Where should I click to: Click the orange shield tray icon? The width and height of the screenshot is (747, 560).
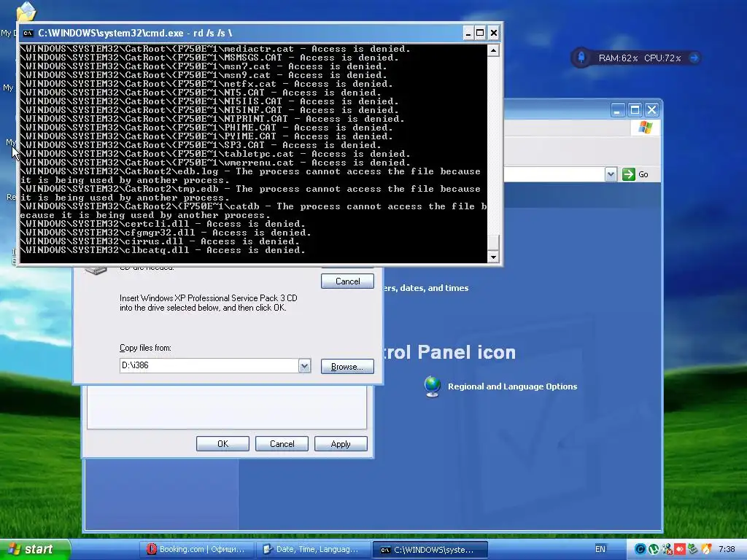tap(706, 549)
